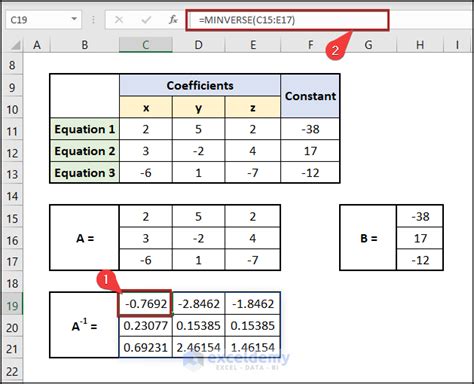474x384 pixels.
Task: Select row 22 header
Action: pyautogui.click(x=12, y=371)
